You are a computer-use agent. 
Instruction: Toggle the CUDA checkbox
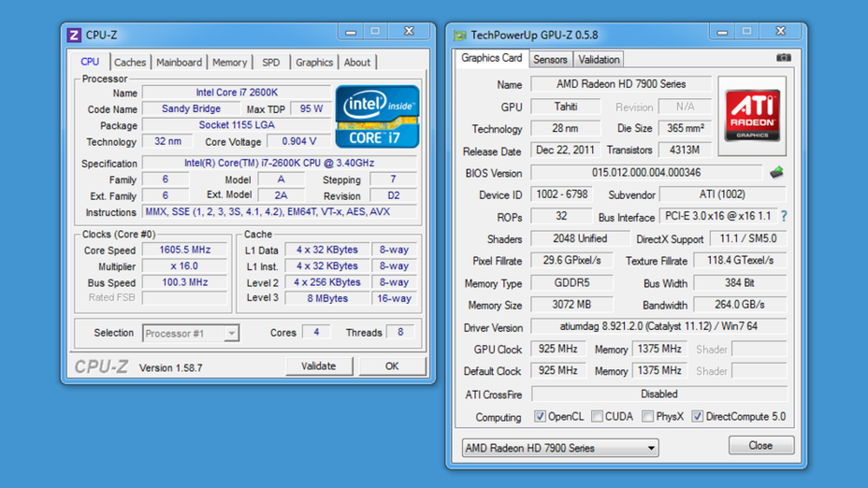click(x=597, y=416)
